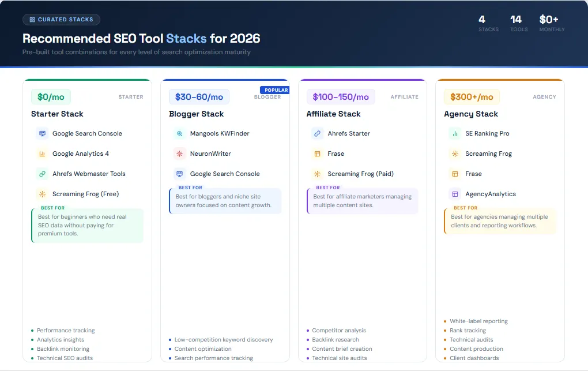Click the Screaming Frog (Paid) label
588x371 pixels.
(x=361, y=174)
